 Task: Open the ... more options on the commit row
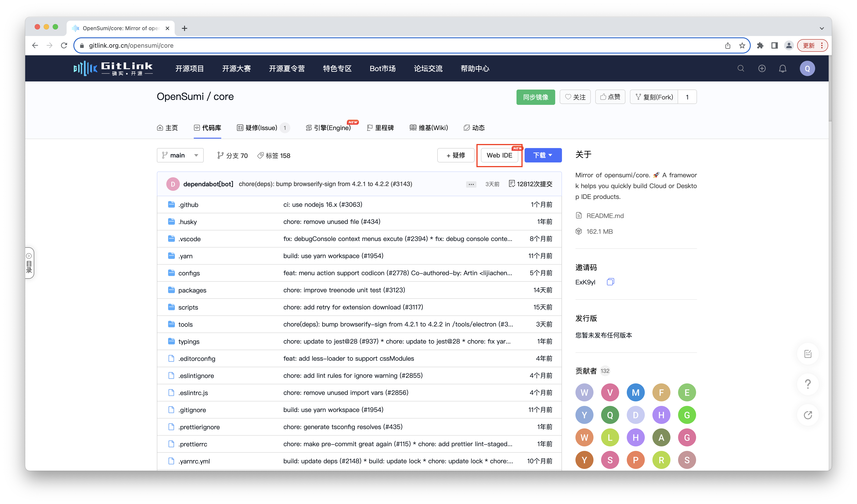click(471, 184)
